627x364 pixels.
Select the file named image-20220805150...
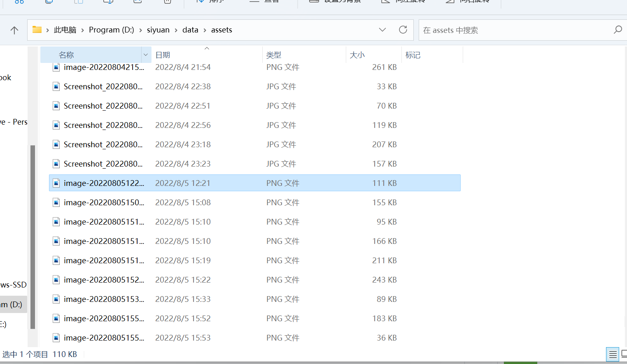pyautogui.click(x=104, y=202)
